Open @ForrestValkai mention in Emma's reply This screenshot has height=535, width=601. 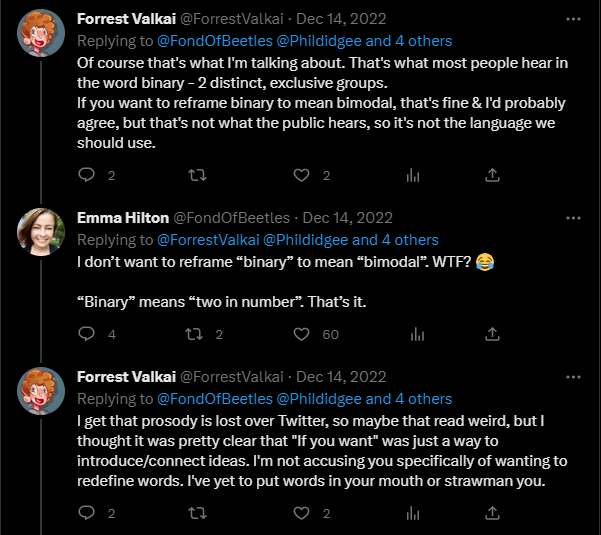pyautogui.click(x=208, y=240)
